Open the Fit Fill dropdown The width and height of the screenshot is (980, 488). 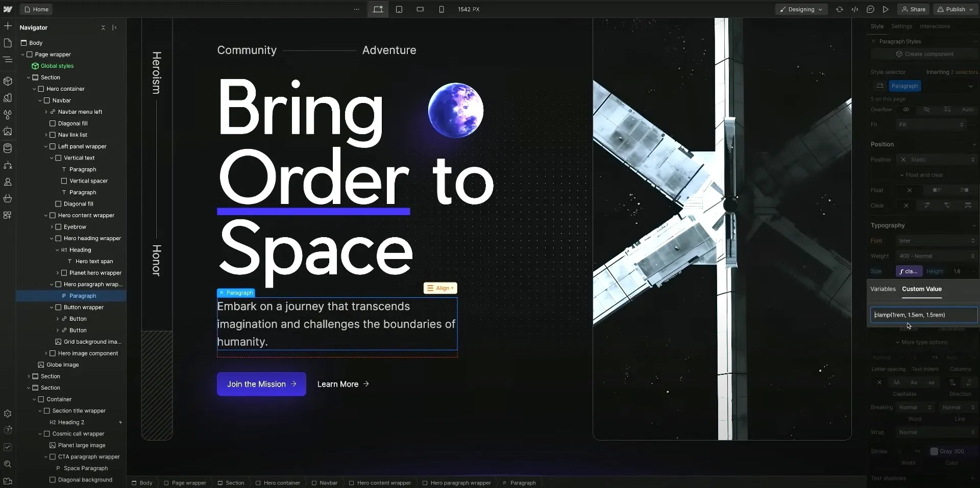coord(931,124)
